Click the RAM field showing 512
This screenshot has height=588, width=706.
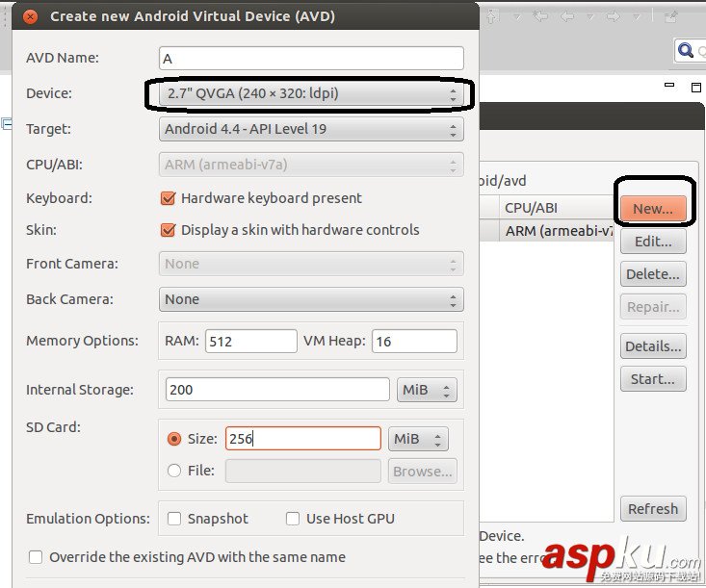click(x=251, y=342)
